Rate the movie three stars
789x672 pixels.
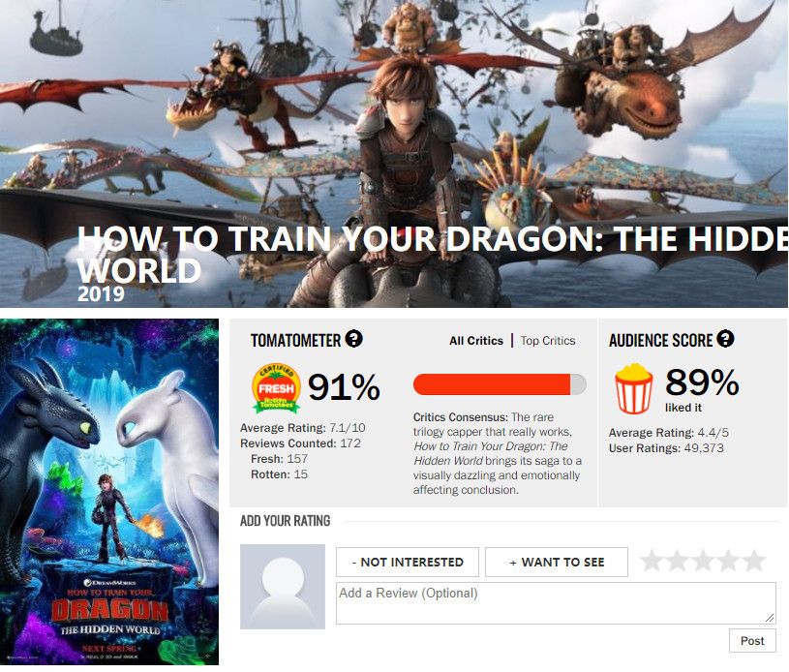coord(703,561)
